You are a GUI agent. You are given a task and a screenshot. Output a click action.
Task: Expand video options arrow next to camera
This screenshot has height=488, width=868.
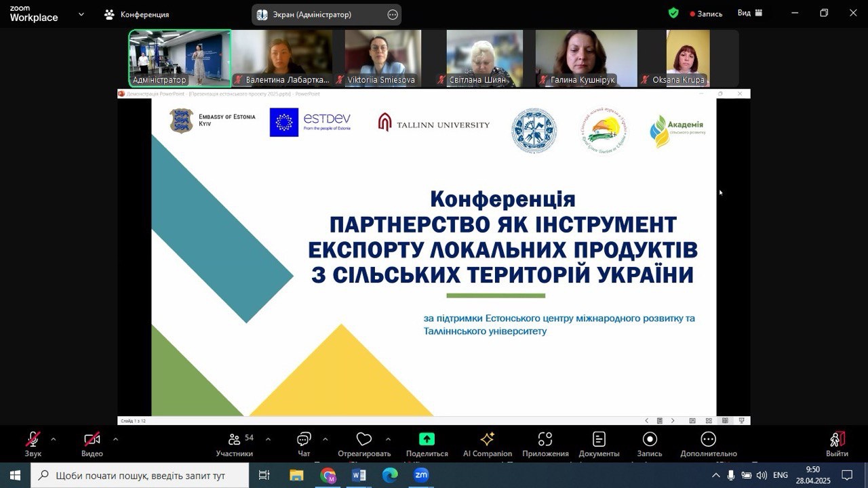115,439
